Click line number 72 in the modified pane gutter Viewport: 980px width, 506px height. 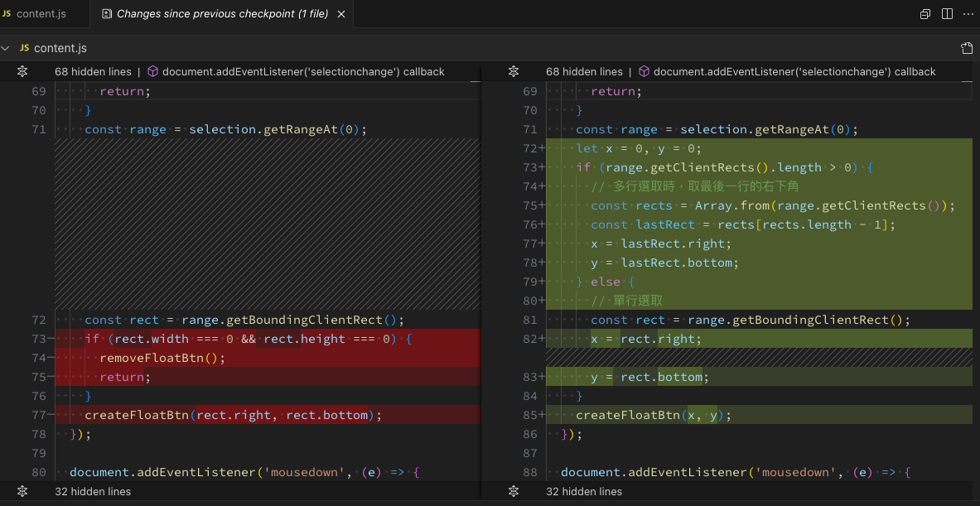tap(530, 148)
